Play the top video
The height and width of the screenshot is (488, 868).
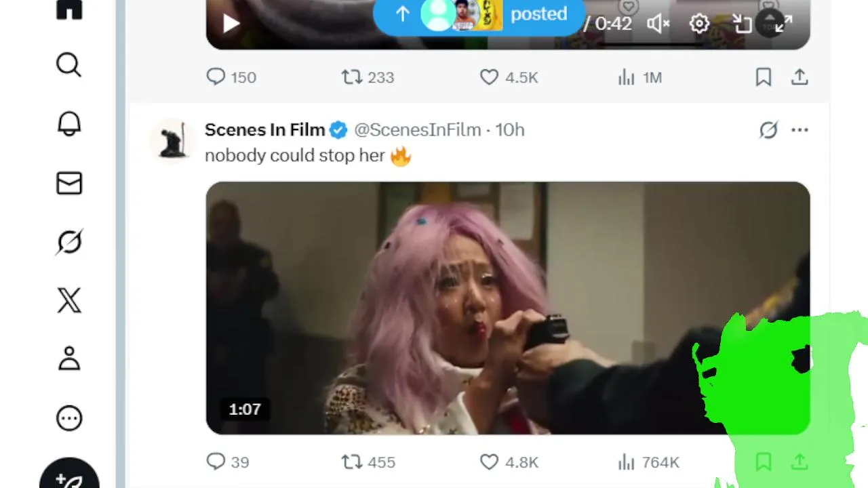click(231, 24)
